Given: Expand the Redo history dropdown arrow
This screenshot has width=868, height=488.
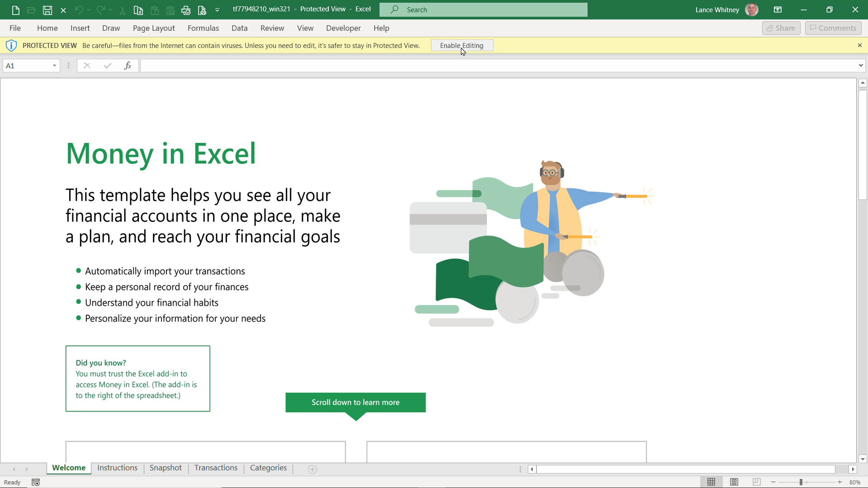Looking at the screenshot, I should tap(110, 9).
